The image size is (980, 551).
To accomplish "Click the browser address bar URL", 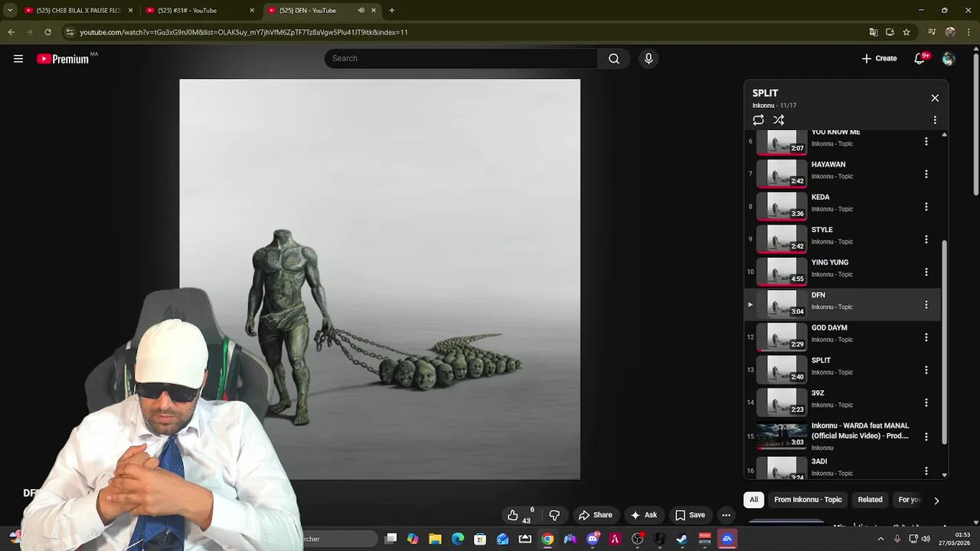I will (243, 32).
